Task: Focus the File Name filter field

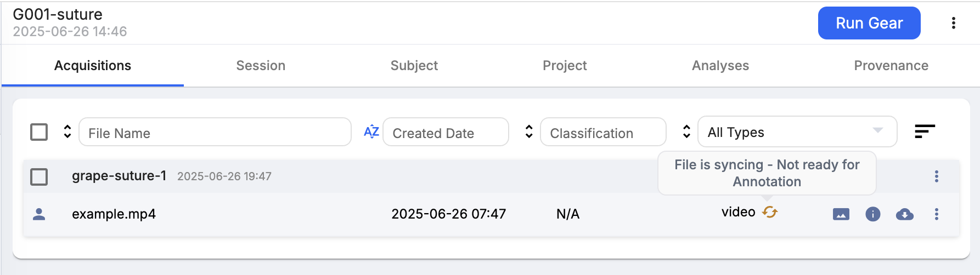Action: 215,132
